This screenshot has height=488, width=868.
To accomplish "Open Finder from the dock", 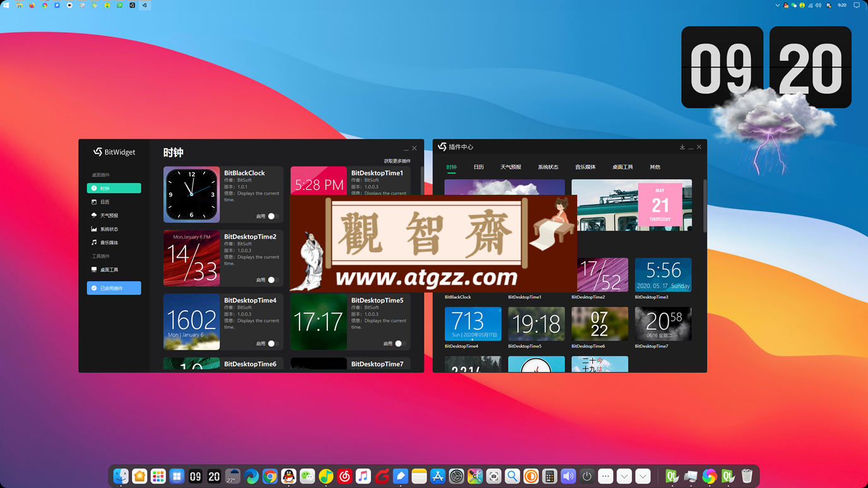I will [x=121, y=476].
